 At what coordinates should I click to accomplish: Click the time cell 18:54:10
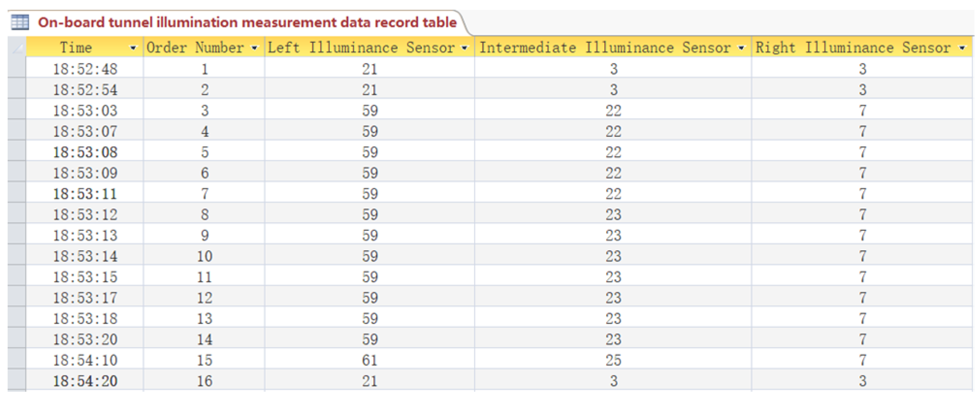(x=85, y=360)
